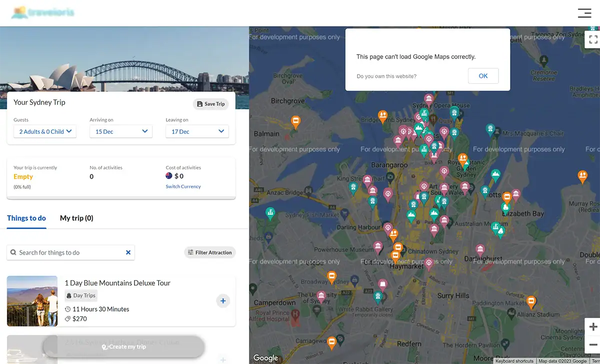
Task: Zoom out on the map
Action: coord(593,345)
